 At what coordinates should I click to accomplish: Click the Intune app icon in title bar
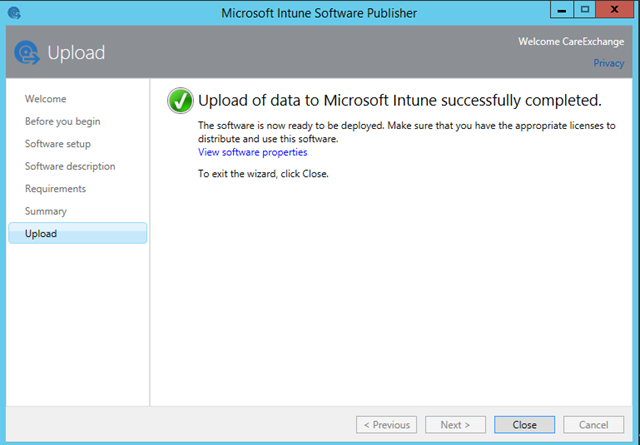coord(14,13)
